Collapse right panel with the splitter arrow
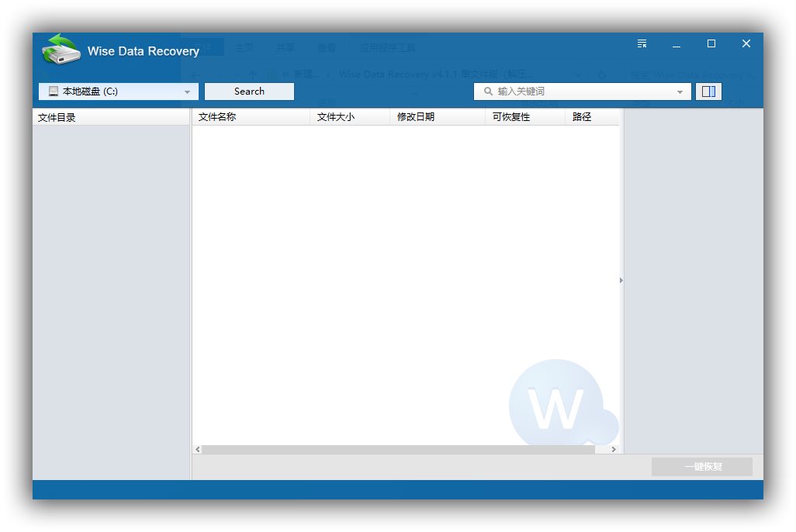This screenshot has height=532, width=796. 621,280
